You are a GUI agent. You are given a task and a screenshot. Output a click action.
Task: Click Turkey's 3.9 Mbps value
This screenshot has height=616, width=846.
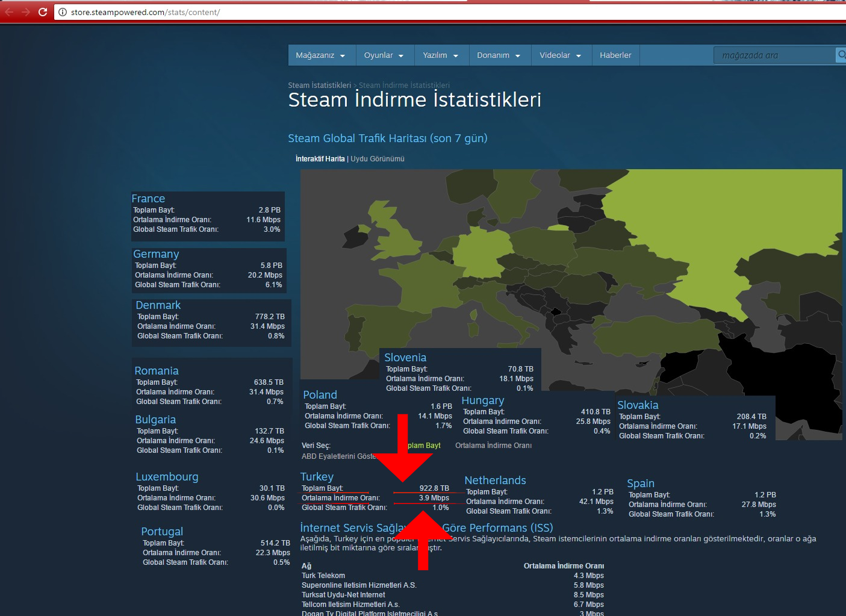(434, 498)
